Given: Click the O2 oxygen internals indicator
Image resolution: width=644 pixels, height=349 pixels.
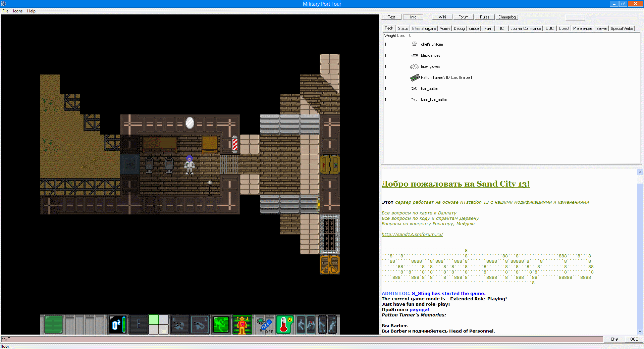Looking at the screenshot, I should [118, 325].
